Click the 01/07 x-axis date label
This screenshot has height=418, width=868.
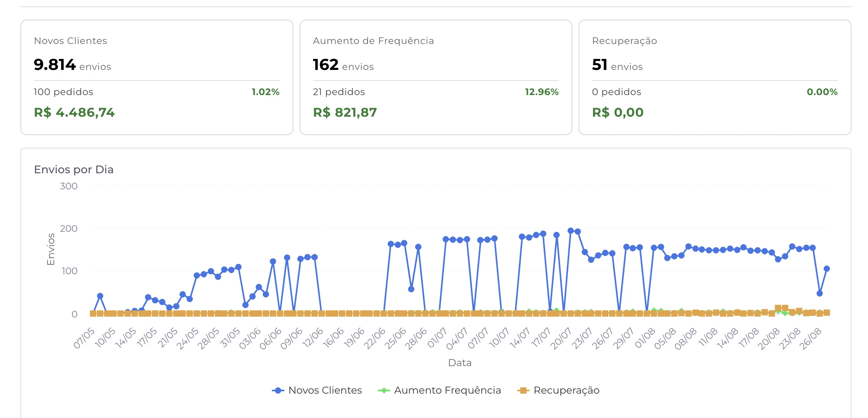click(x=437, y=337)
